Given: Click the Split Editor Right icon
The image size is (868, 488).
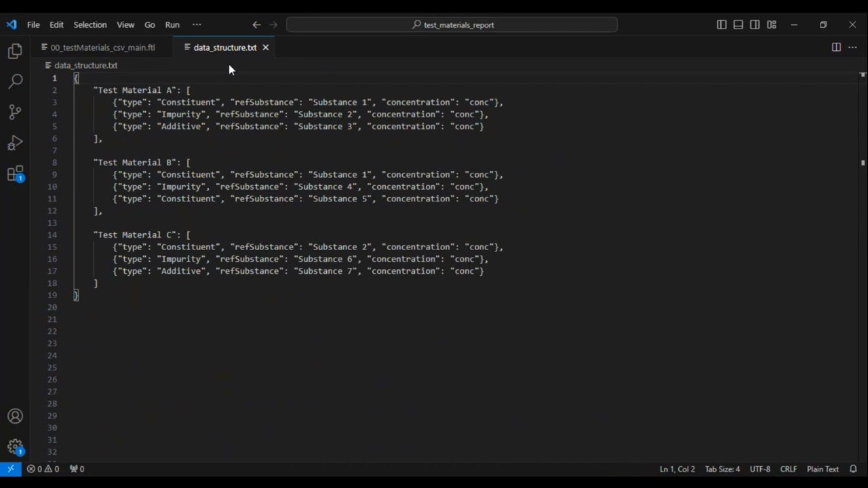Looking at the screenshot, I should (836, 47).
